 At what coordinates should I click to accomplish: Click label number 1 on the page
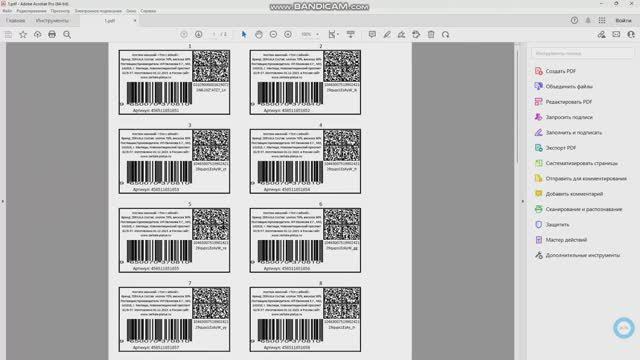(x=174, y=82)
